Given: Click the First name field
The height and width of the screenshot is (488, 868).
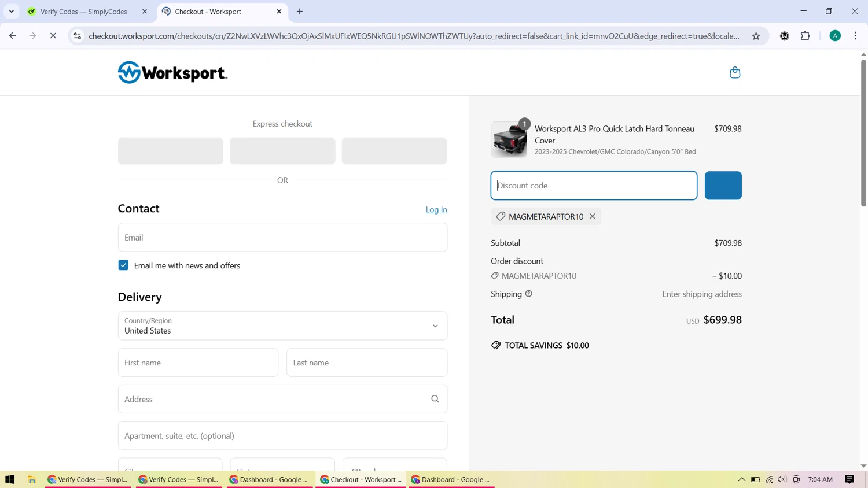Looking at the screenshot, I should coord(198,363).
